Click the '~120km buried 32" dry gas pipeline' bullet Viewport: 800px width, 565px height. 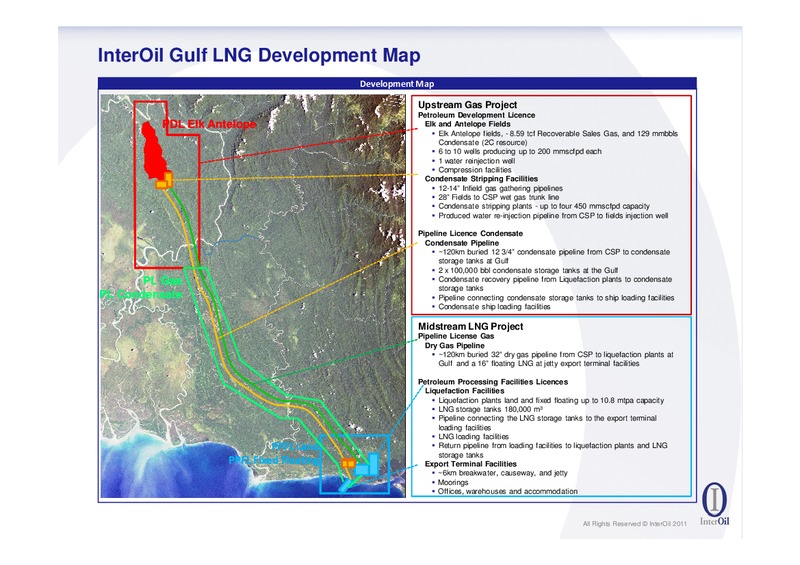(x=553, y=359)
